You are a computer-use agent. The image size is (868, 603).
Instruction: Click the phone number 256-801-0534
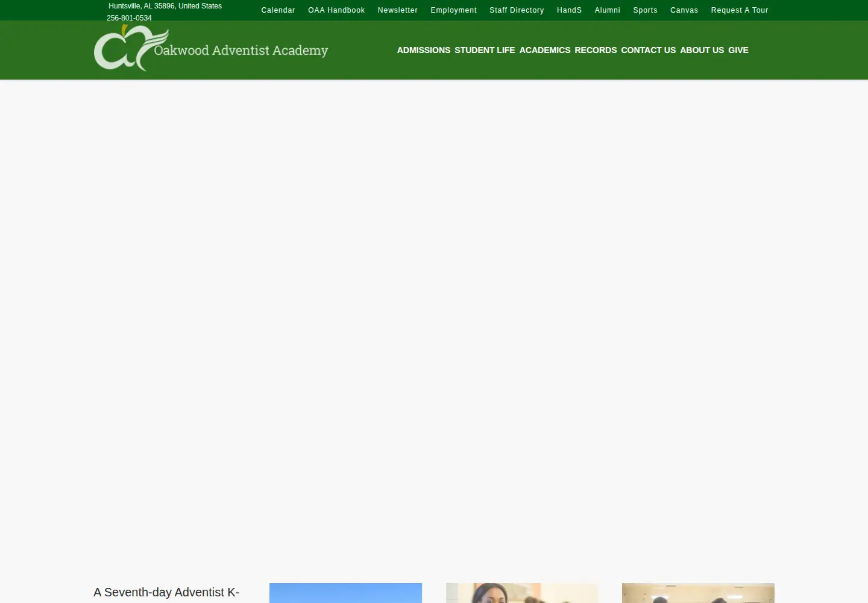point(129,18)
